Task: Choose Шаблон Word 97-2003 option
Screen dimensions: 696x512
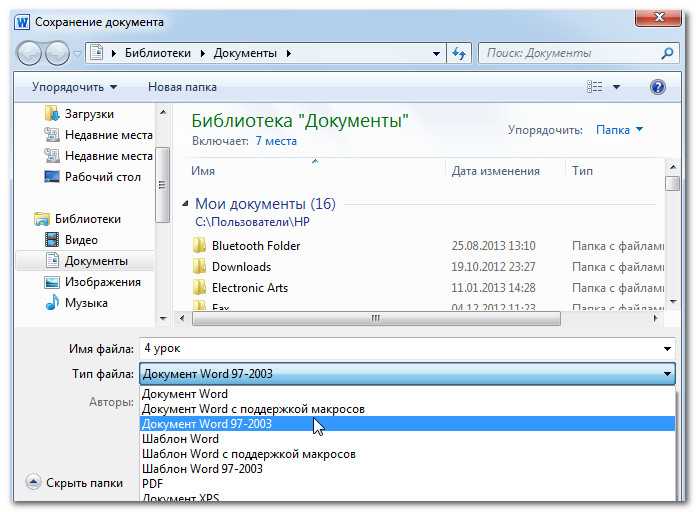Action: tap(407, 469)
